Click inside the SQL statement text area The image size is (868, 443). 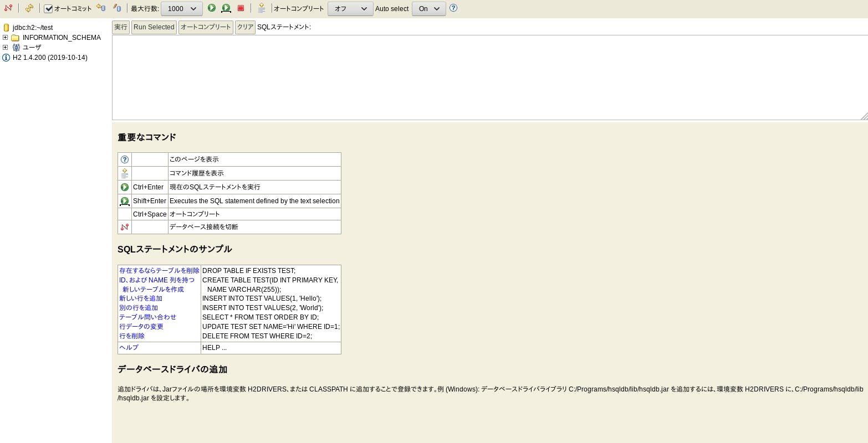pos(489,78)
